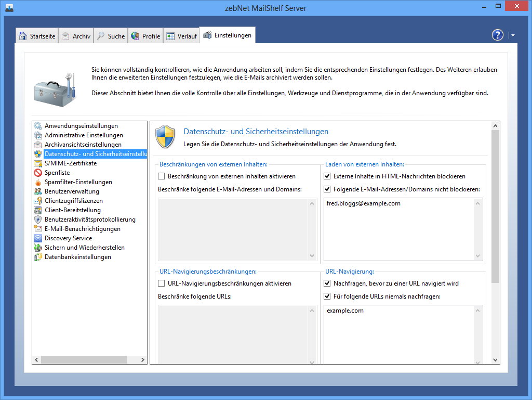
Task: Select the Einstellungen tab
Action: pos(228,35)
